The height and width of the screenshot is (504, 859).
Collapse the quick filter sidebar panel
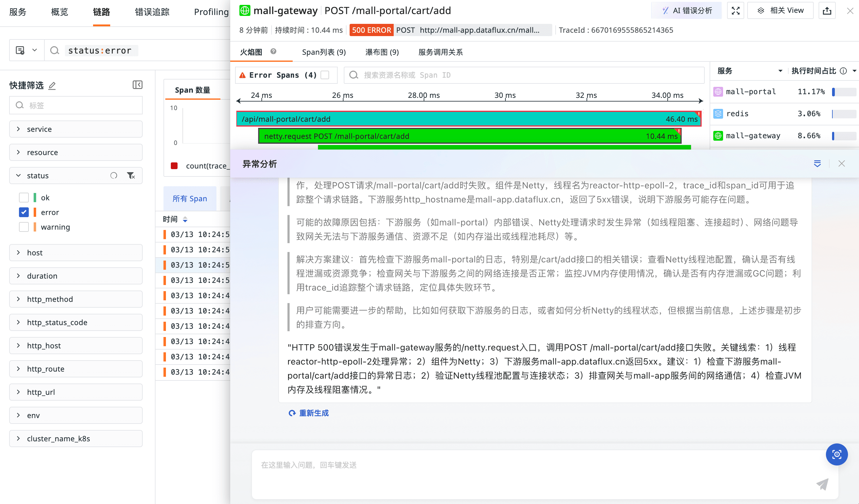[x=137, y=85]
